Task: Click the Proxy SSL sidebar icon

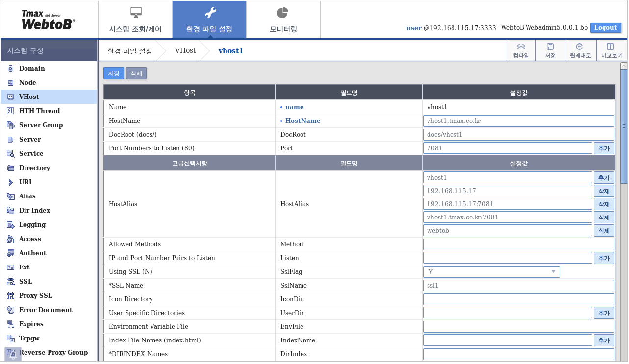Action: 10,296
